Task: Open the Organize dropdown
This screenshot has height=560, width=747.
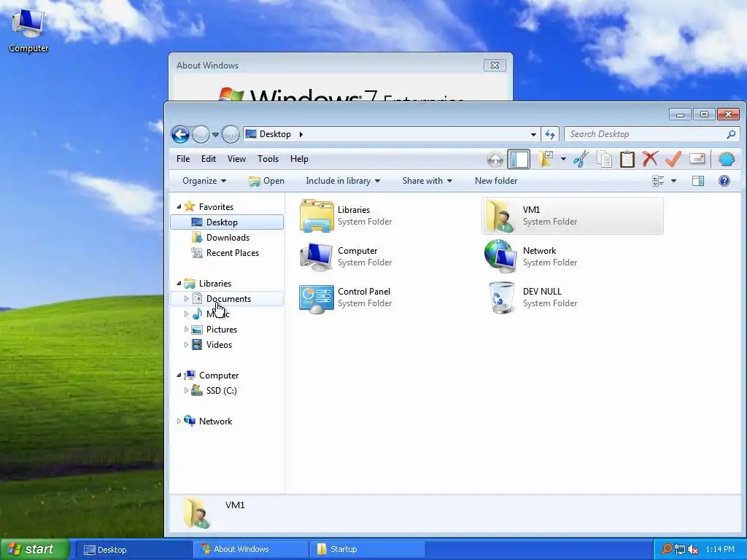Action: tap(204, 181)
